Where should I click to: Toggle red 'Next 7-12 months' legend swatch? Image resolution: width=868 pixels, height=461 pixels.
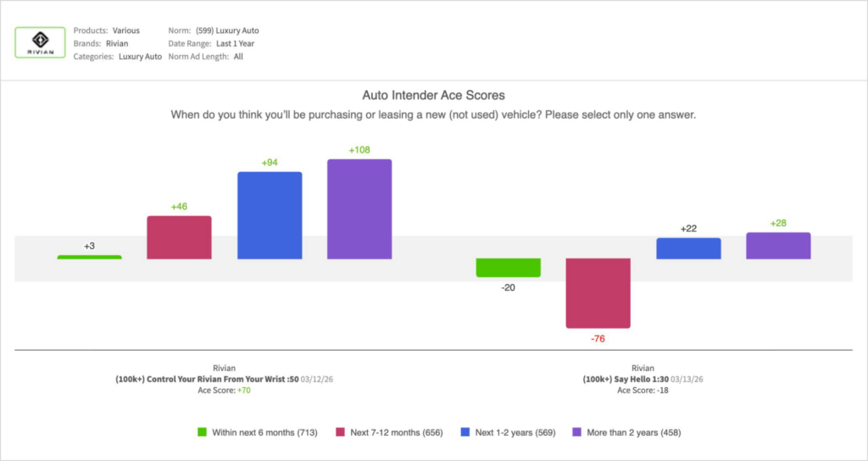point(340,432)
